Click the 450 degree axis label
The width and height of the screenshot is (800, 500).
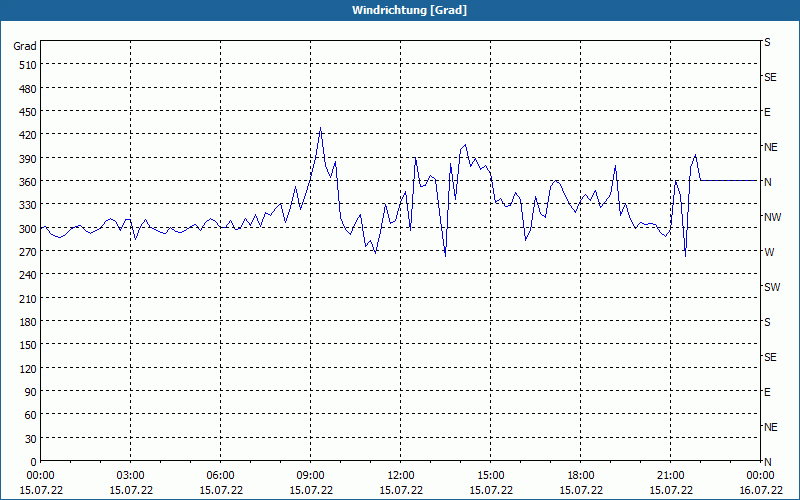pos(29,112)
